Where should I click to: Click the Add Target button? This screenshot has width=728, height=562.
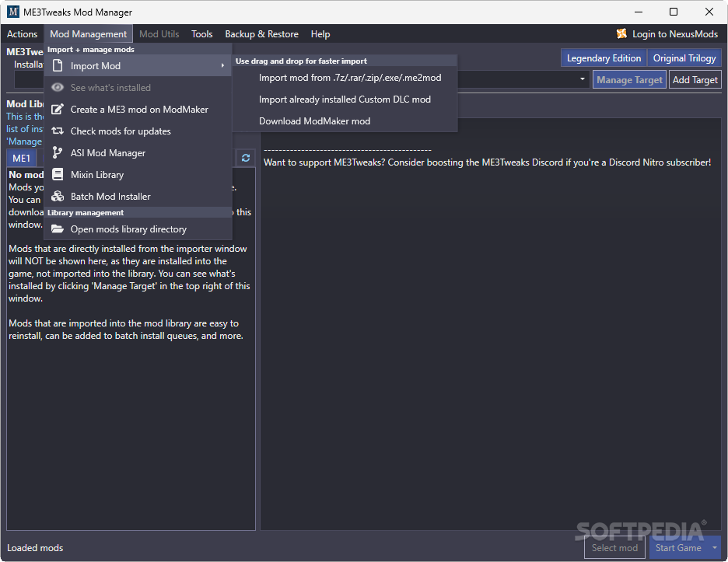point(695,80)
